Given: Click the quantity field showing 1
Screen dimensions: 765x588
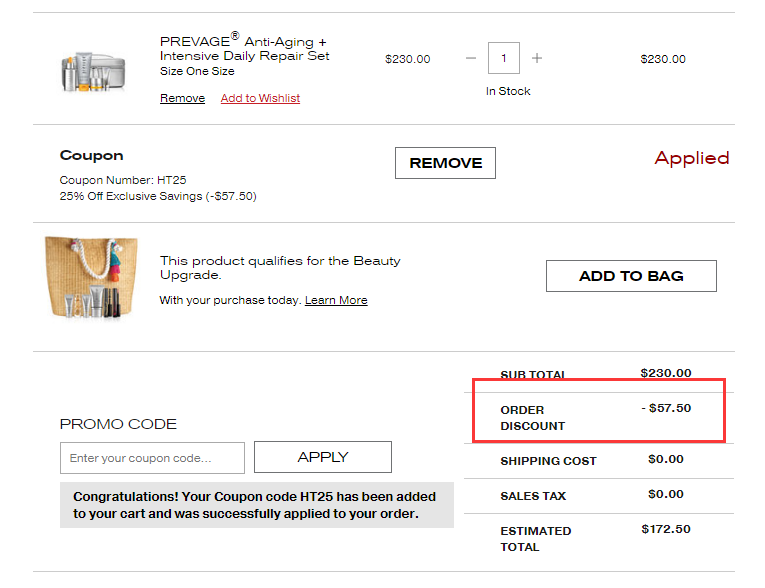Looking at the screenshot, I should click(503, 58).
